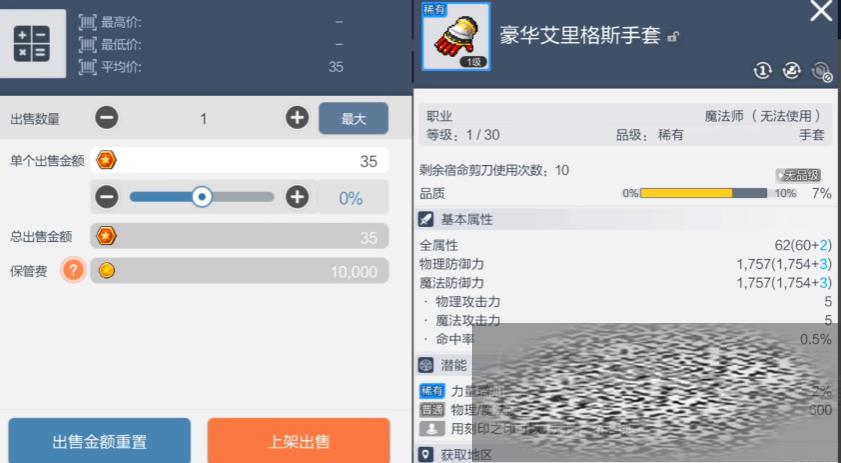Click the 单个出售金额 price input field
The image size is (841, 463).
point(239,160)
